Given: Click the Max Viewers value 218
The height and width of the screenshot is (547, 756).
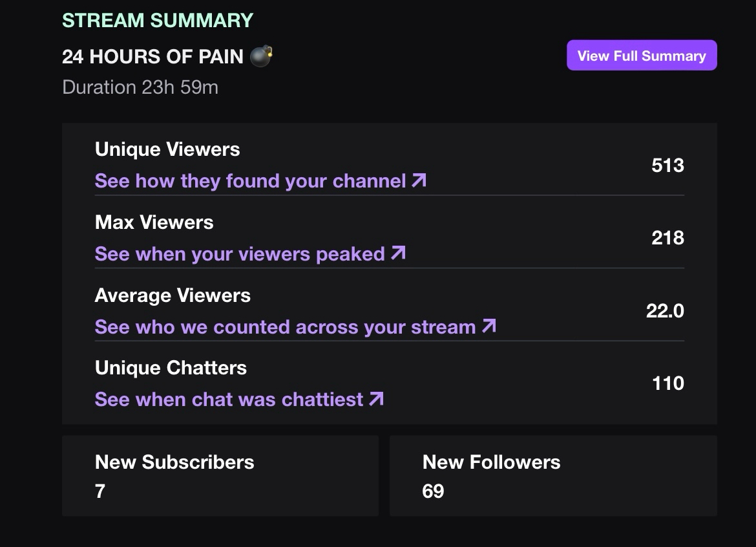Looking at the screenshot, I should coord(667,238).
